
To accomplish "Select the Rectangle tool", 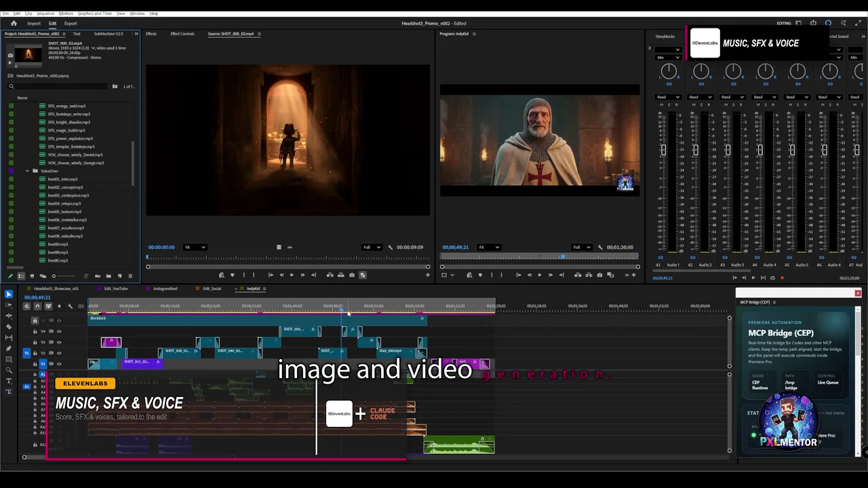I will pos(8,359).
